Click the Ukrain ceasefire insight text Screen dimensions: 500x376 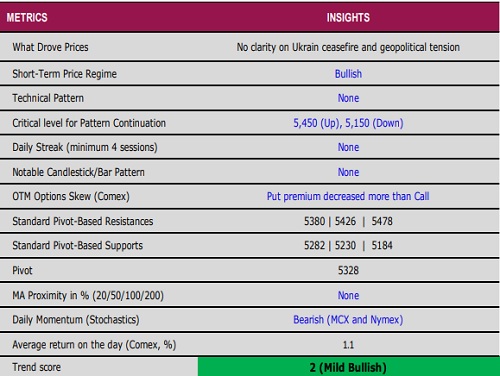pos(348,47)
